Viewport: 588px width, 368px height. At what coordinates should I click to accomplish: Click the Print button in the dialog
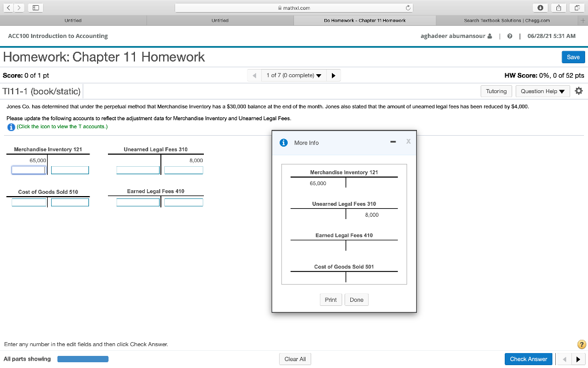click(x=331, y=300)
